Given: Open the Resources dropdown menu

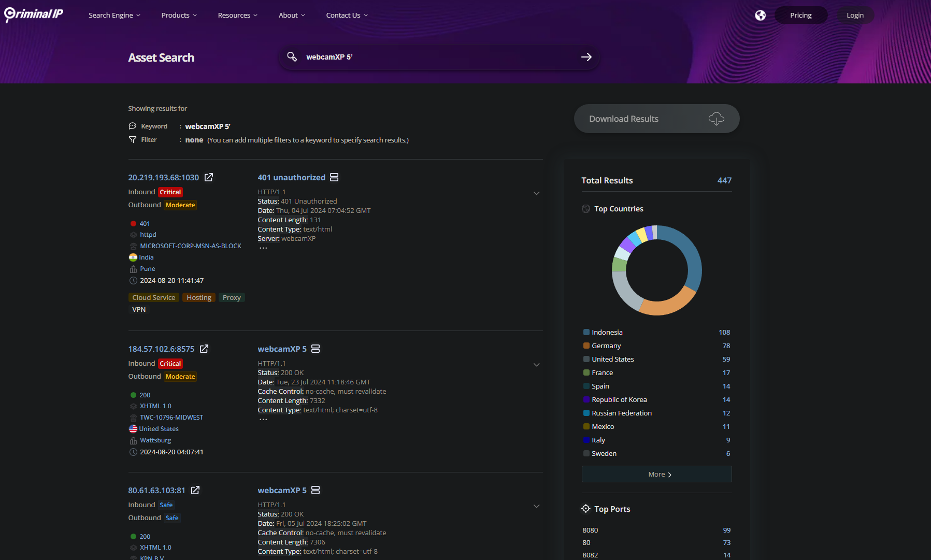Looking at the screenshot, I should tap(237, 16).
